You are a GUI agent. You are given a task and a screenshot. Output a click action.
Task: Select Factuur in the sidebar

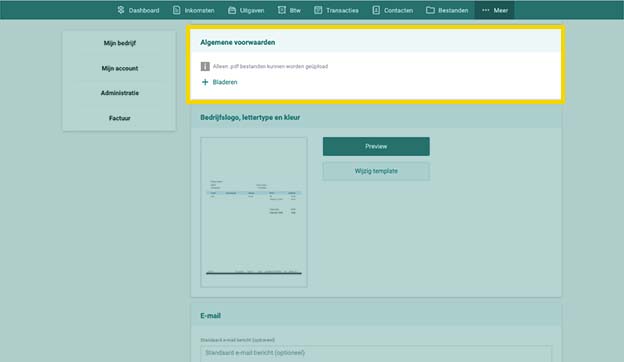point(119,118)
